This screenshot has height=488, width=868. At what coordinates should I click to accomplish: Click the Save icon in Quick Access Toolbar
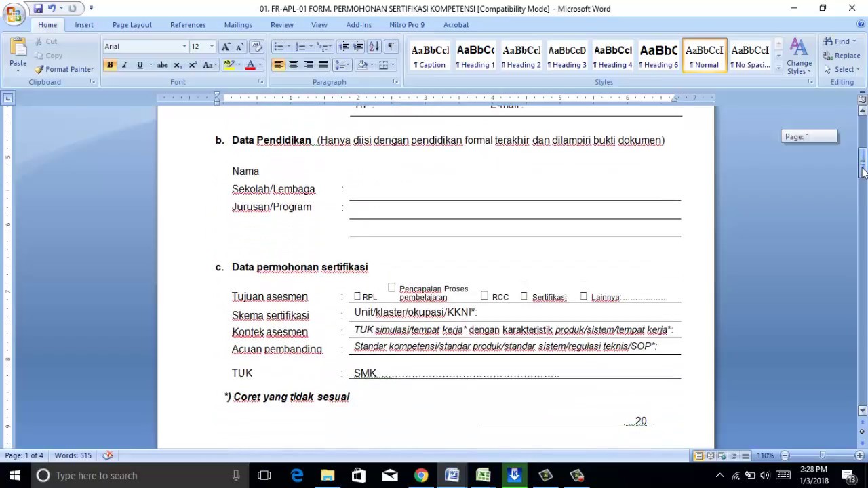pyautogui.click(x=38, y=9)
